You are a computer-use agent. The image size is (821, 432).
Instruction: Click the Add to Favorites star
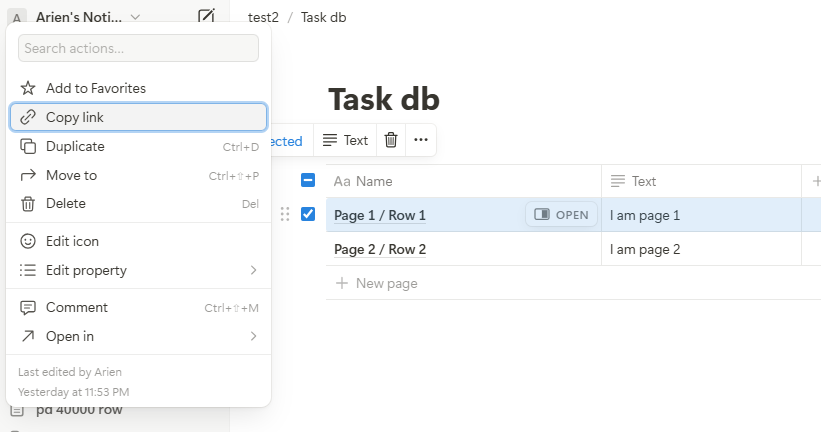[x=28, y=88]
